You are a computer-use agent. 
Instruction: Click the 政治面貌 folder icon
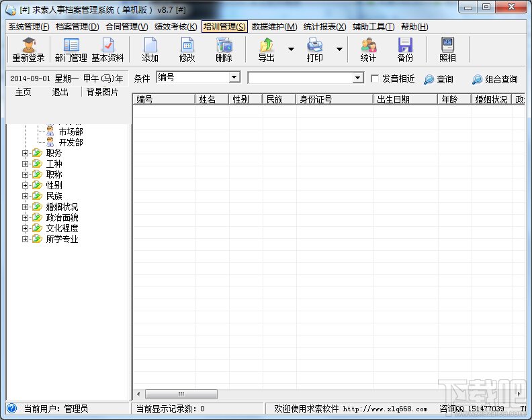tap(37, 217)
